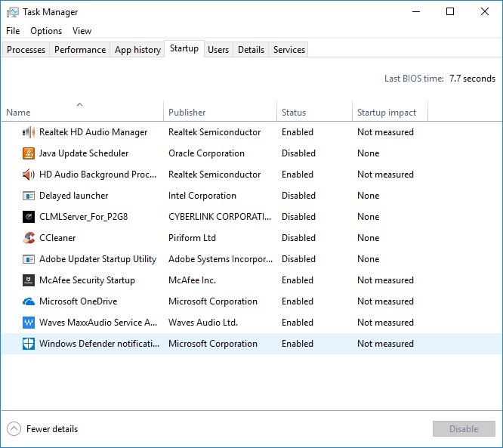Open the Options menu
Viewport: 503px width, 448px height.
pos(46,31)
